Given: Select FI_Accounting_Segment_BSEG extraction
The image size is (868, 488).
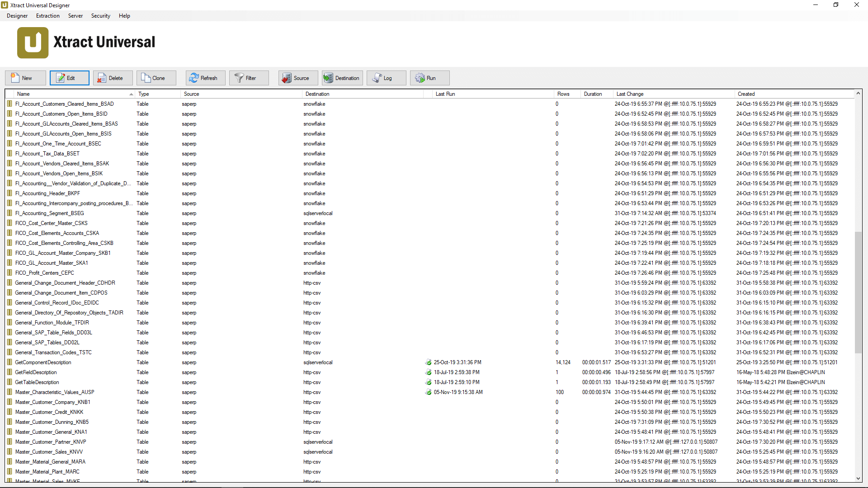Looking at the screenshot, I should (x=50, y=213).
